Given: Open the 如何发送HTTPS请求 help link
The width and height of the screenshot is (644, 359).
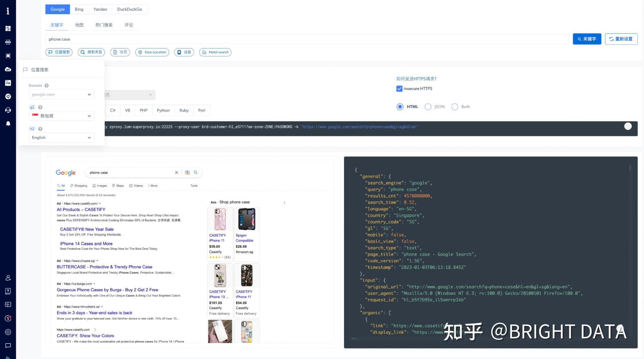Looking at the screenshot, I should pyautogui.click(x=416, y=79).
